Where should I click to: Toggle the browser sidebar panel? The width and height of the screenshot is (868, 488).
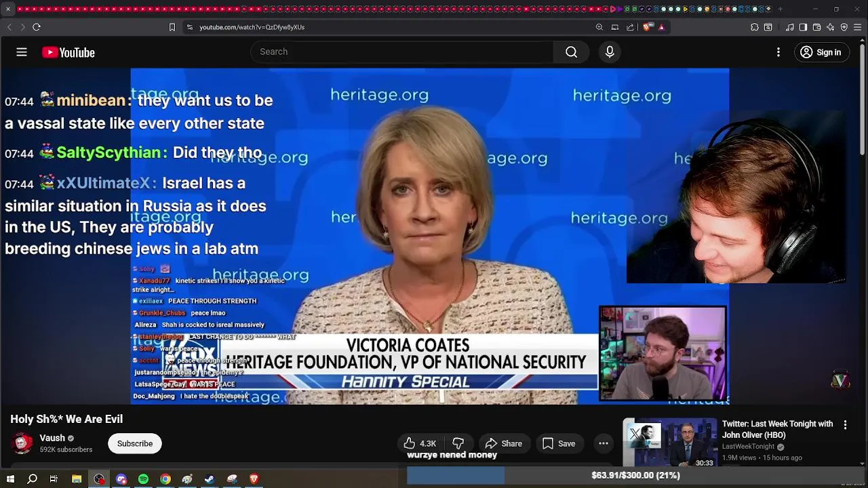coord(804,27)
